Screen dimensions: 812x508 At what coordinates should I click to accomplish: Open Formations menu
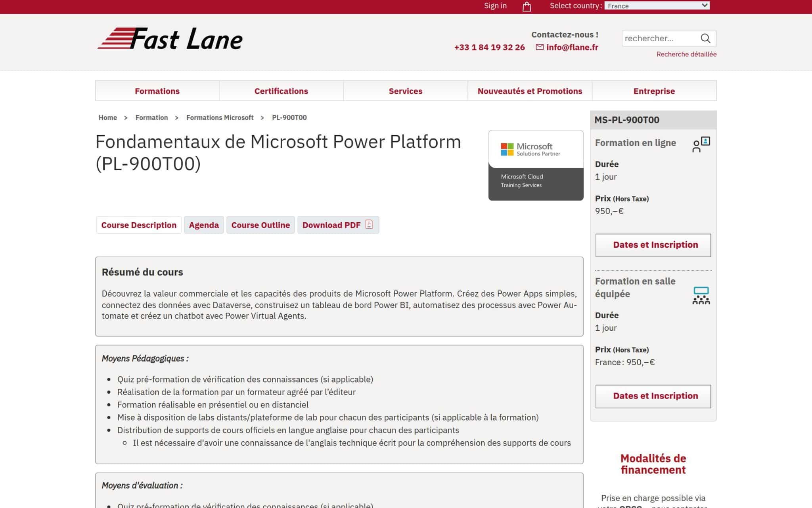click(157, 91)
